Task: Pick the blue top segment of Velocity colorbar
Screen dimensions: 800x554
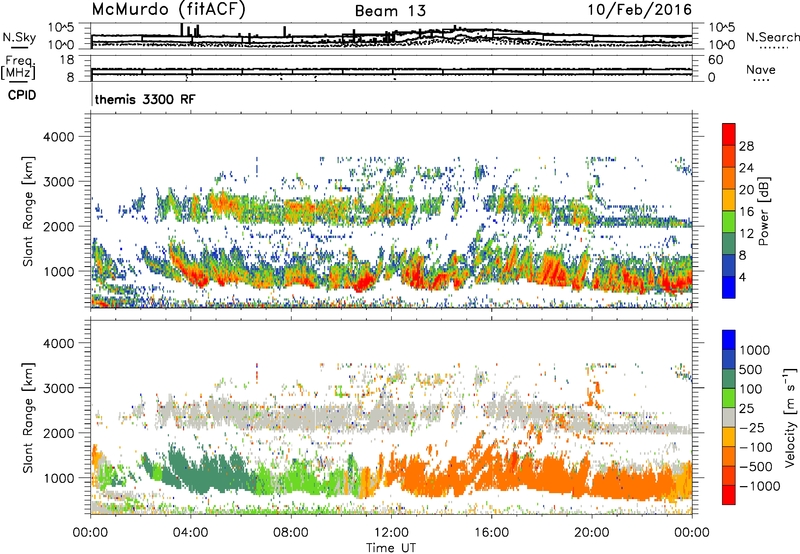Action: [729, 340]
